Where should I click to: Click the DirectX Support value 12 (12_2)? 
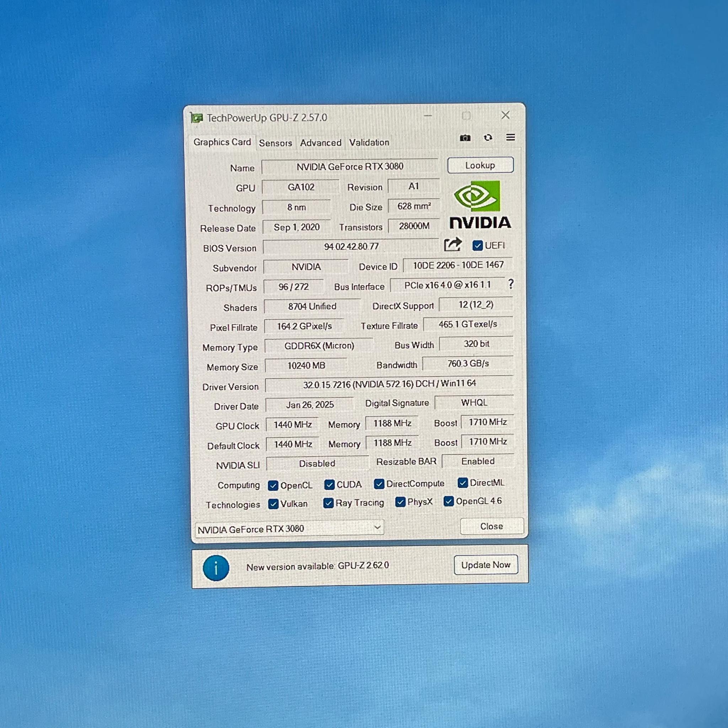[x=476, y=305]
